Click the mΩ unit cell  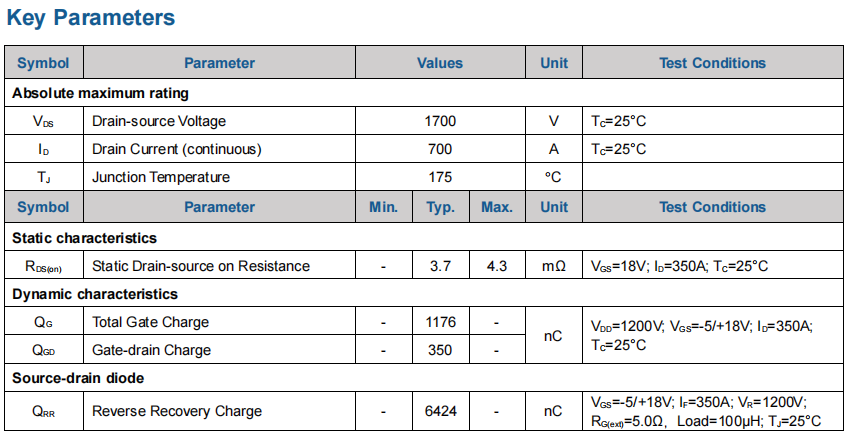[554, 266]
